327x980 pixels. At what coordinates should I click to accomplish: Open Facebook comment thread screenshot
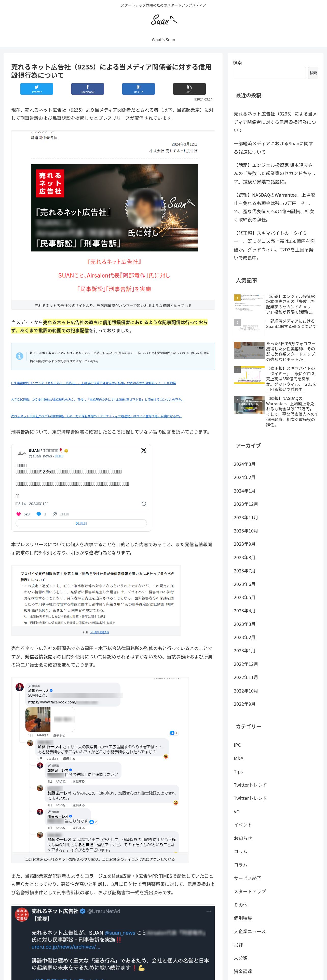pyautogui.click(x=101, y=765)
